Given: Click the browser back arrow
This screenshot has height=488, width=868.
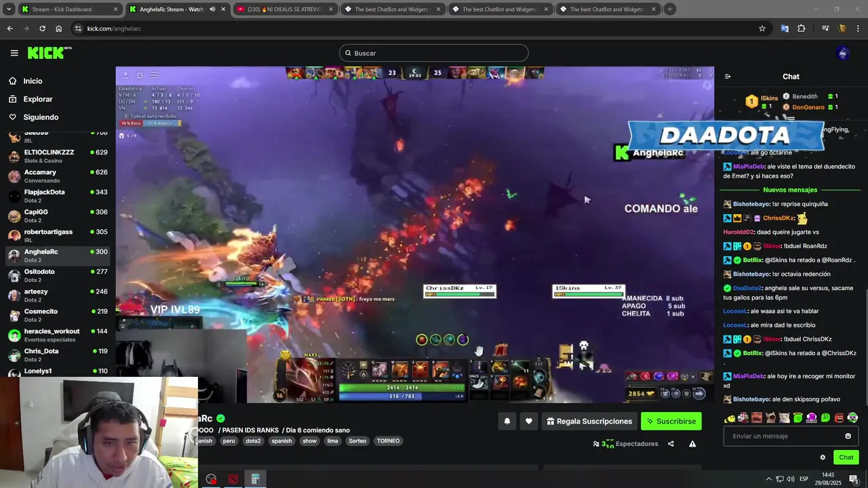Looking at the screenshot, I should click(9, 28).
